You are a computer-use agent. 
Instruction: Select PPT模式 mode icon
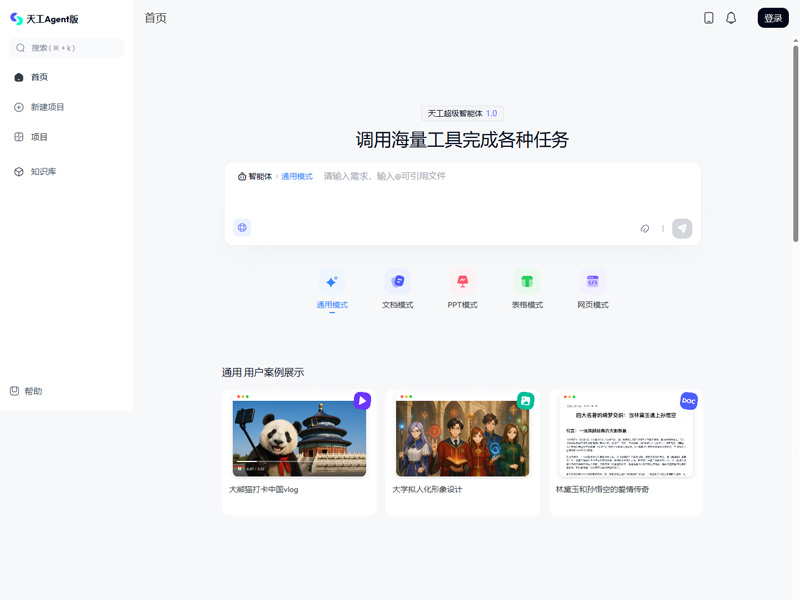(x=462, y=281)
